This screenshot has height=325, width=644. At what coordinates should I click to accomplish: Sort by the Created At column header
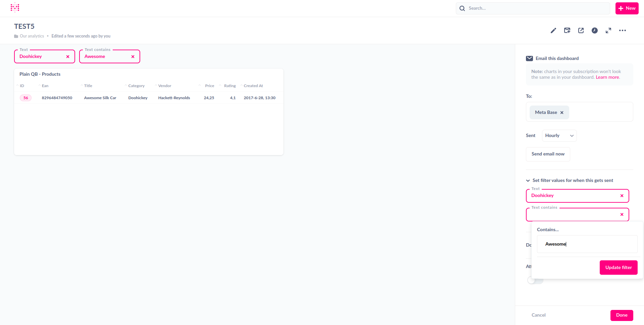(253, 86)
